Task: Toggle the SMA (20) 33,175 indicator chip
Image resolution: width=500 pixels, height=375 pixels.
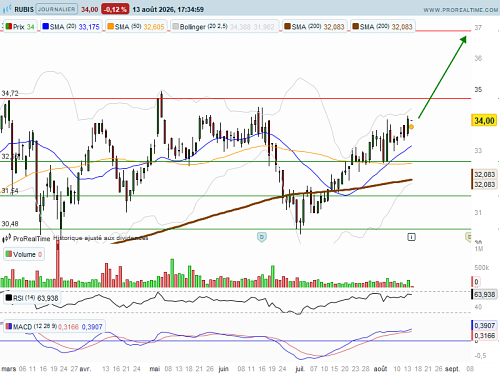Action: tap(71, 27)
